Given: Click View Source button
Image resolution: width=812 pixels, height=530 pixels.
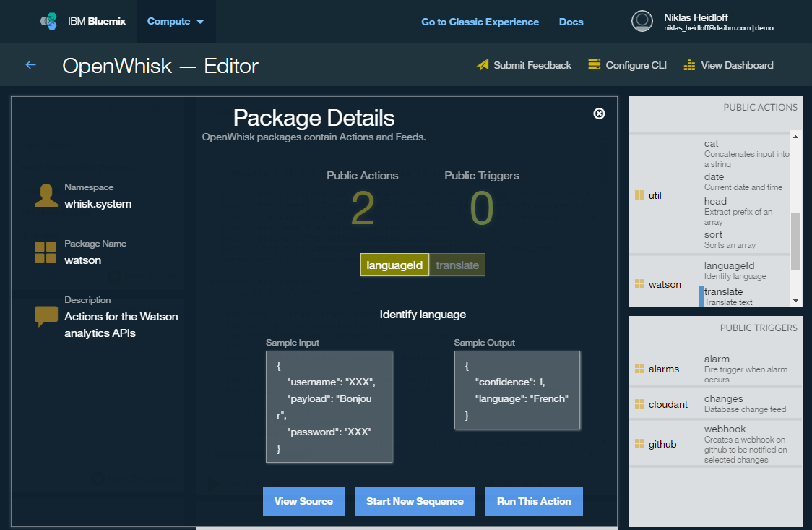Looking at the screenshot, I should pyautogui.click(x=303, y=501).
